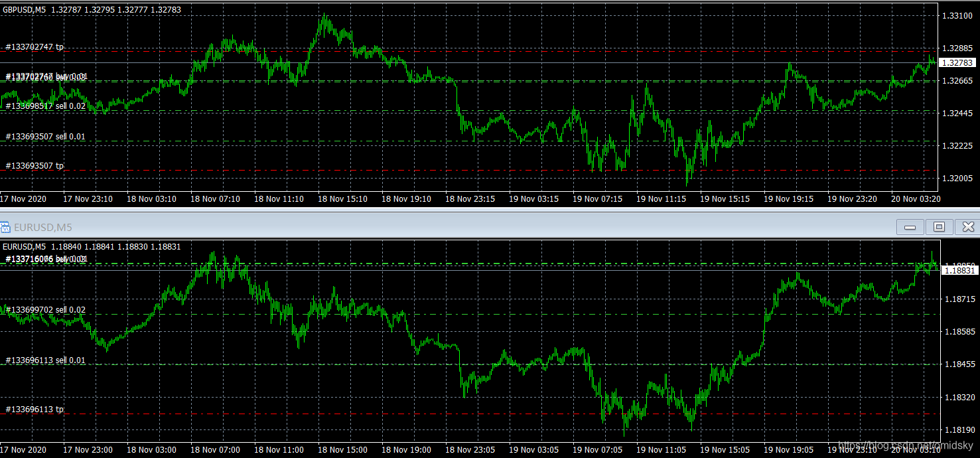The width and height of the screenshot is (980, 458).
Task: Click price level 1.33100 on GBPUSD axis
Action: point(957,15)
